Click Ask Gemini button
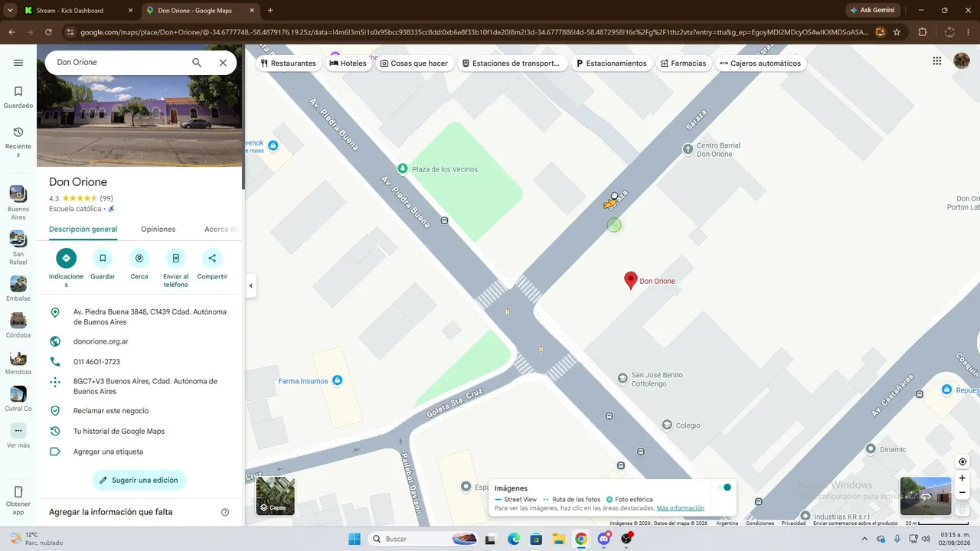This screenshot has width=980, height=551. [x=871, y=11]
